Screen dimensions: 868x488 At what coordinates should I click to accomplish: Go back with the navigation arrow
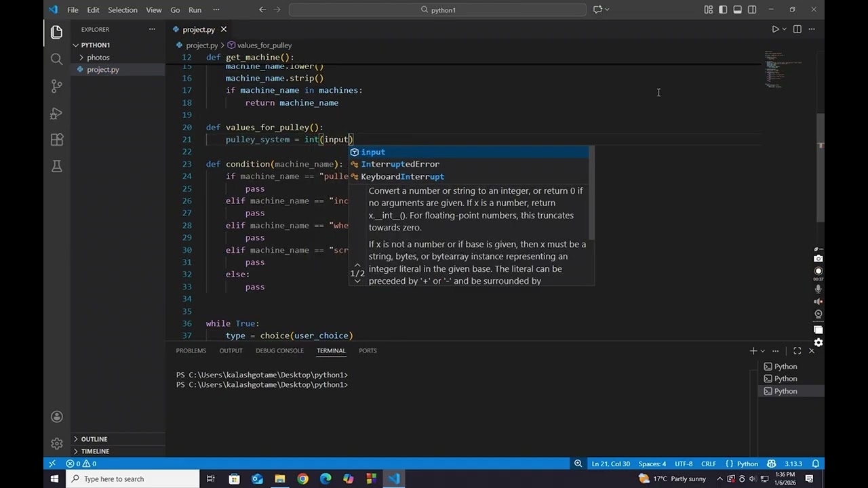pyautogui.click(x=262, y=9)
